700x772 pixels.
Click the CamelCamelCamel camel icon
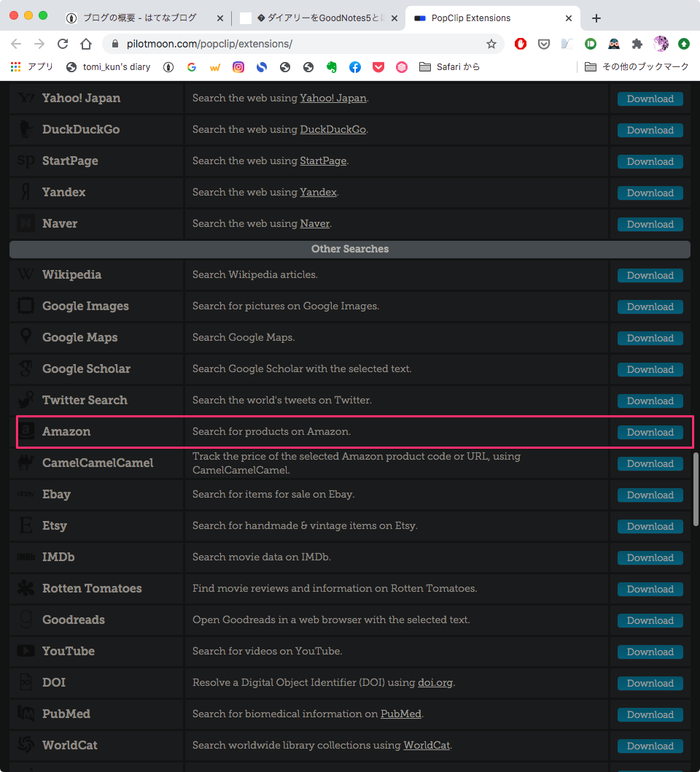(26, 463)
